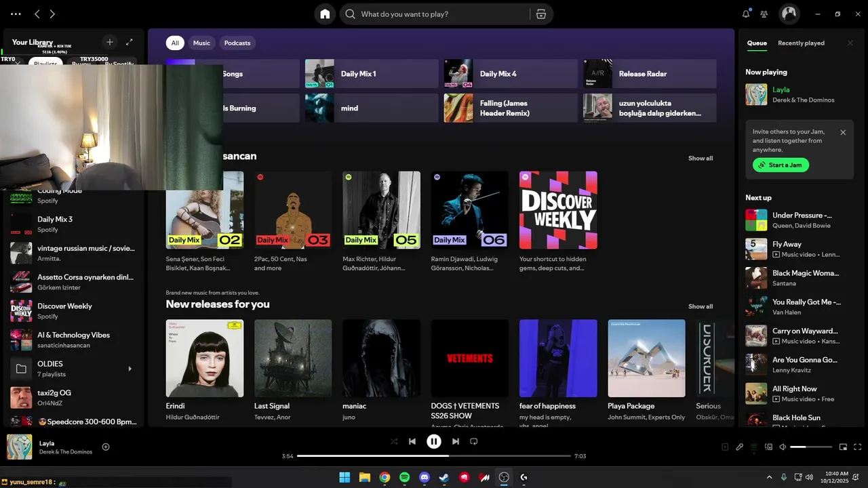This screenshot has height=488, width=868.
Task: Add Layla to Liked Songs plus icon
Action: (x=106, y=447)
